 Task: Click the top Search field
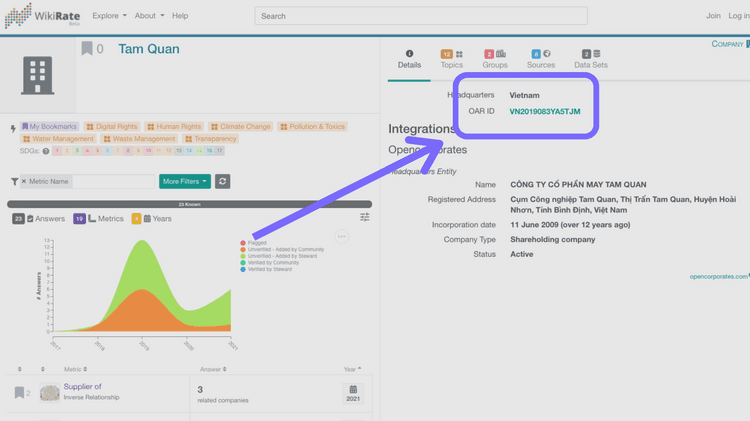421,16
